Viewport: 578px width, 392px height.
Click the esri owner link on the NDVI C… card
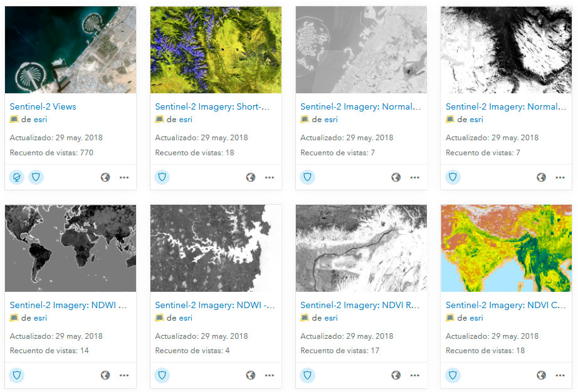[x=476, y=317]
